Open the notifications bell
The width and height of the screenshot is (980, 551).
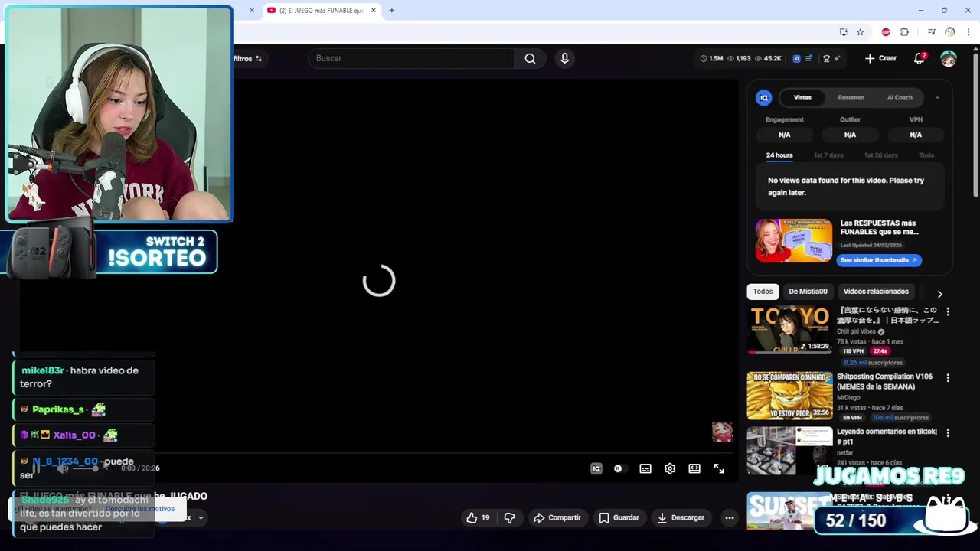coord(920,58)
